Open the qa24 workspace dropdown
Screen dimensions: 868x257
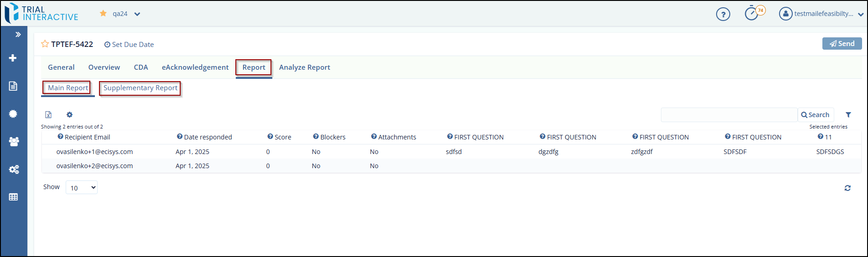tap(137, 14)
